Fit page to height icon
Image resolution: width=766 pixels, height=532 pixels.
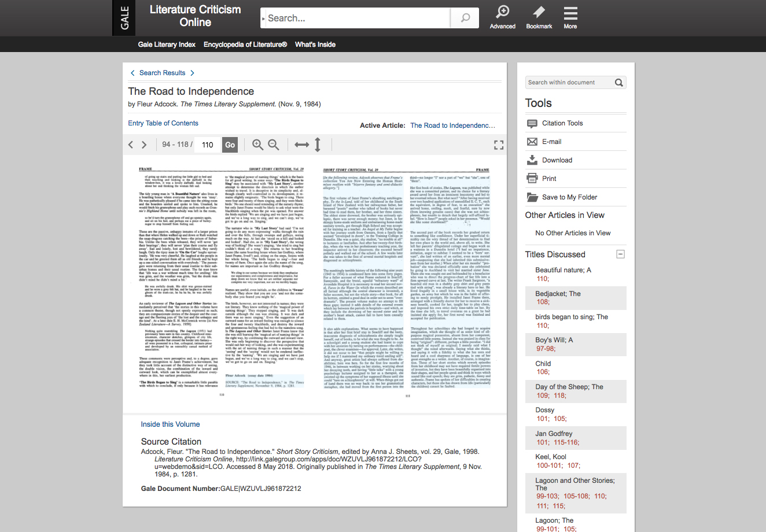318,145
